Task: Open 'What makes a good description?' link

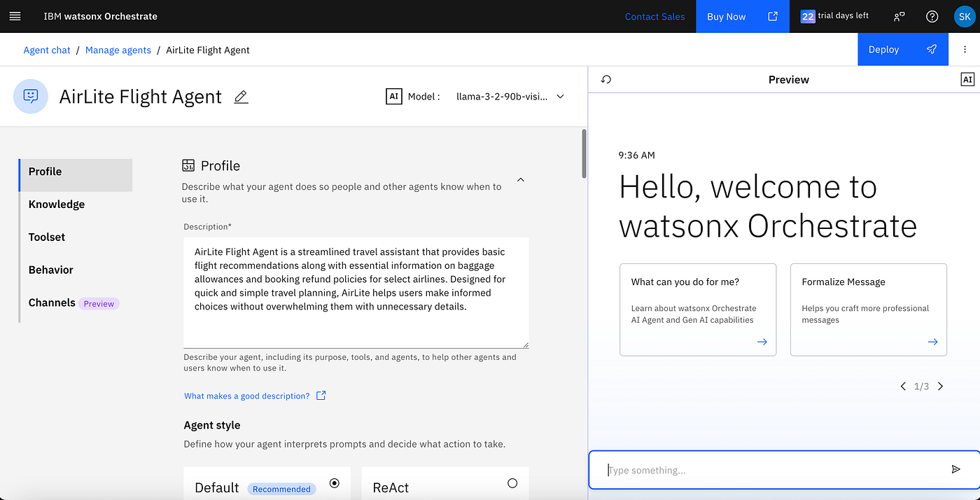Action: coord(246,396)
